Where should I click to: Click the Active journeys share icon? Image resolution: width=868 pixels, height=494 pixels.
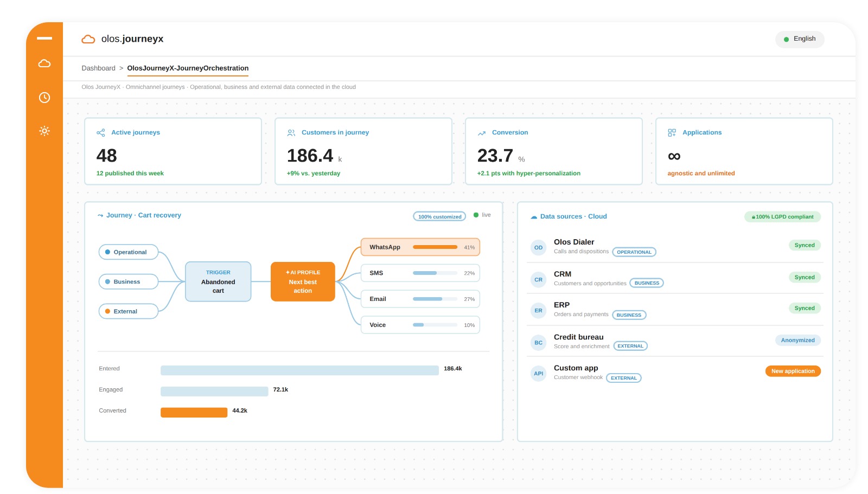point(101,133)
